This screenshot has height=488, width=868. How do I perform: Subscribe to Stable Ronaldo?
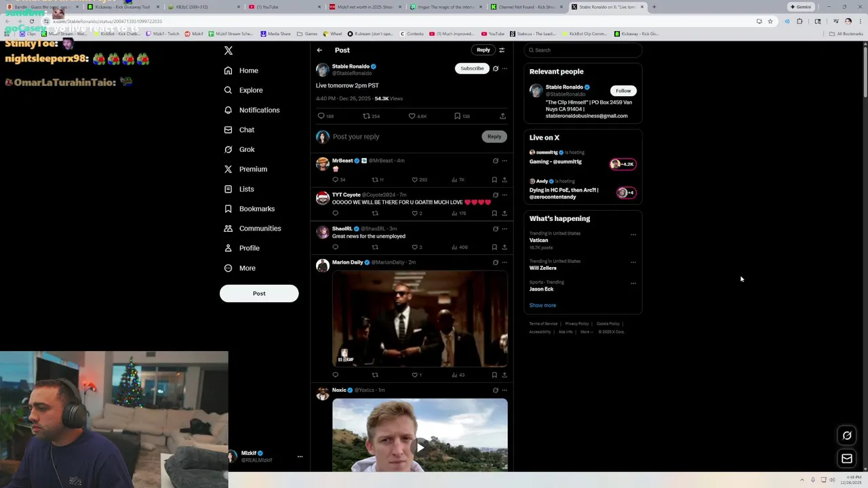click(x=472, y=68)
